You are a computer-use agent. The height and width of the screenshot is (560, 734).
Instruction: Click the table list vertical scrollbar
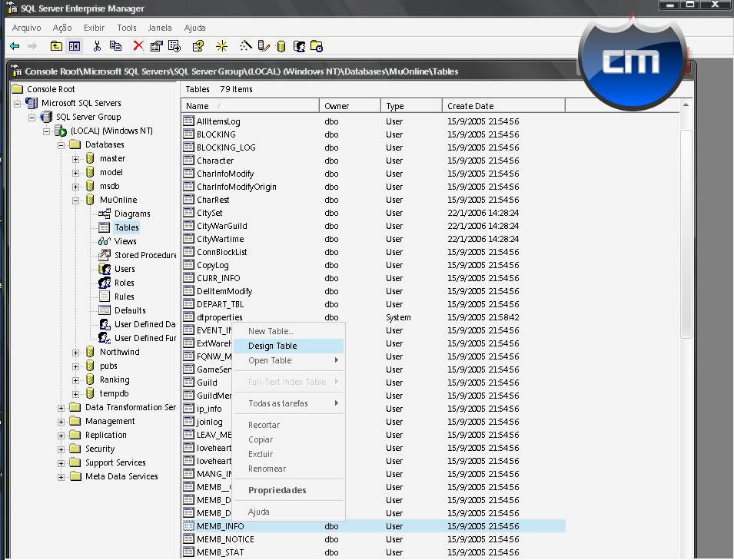pyautogui.click(x=686, y=234)
